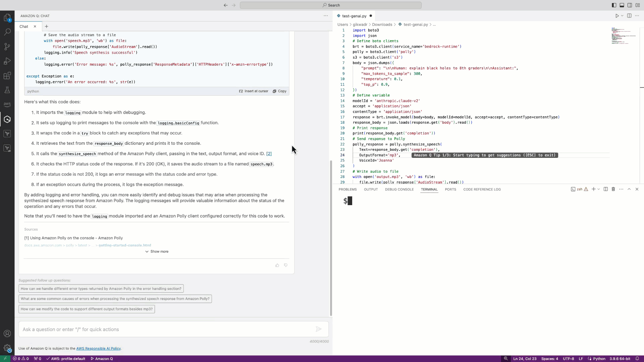Viewport: 644px width, 362px height.
Task: Give thumbs down on the chat response
Action: tap(285, 265)
